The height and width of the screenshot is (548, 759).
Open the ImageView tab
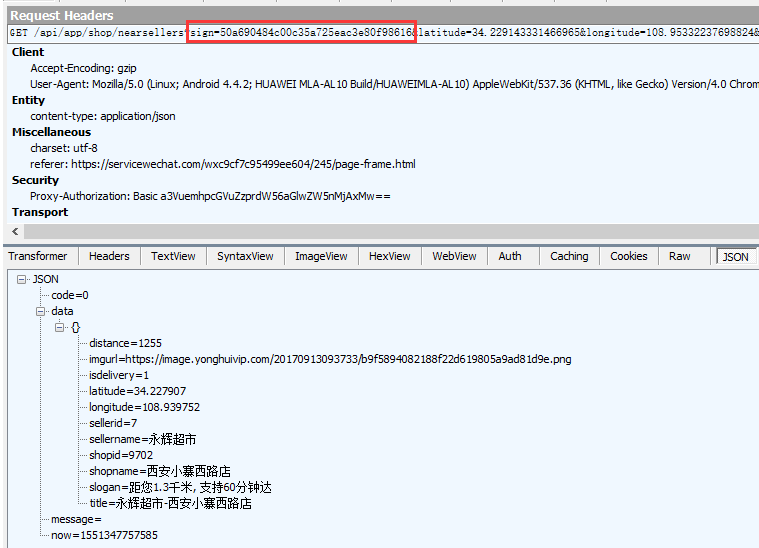[x=321, y=256]
